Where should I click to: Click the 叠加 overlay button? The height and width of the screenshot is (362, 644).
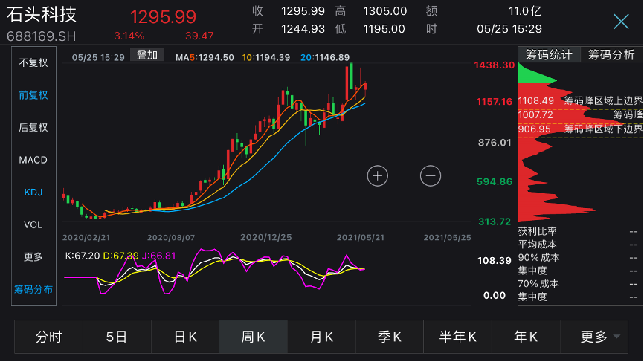[146, 55]
